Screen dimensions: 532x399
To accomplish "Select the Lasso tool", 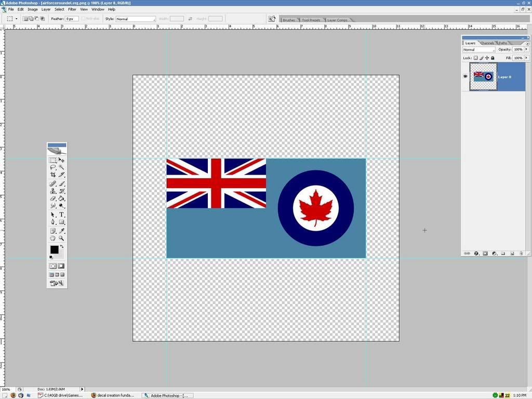I will (x=53, y=167).
